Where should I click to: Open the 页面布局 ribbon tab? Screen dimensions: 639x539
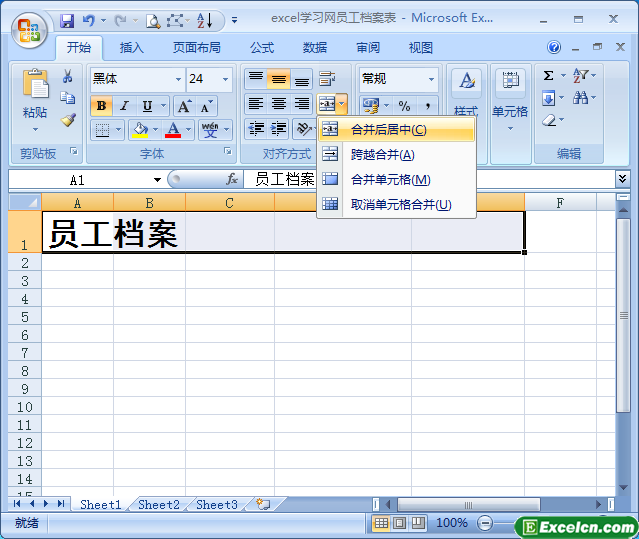[x=197, y=48]
